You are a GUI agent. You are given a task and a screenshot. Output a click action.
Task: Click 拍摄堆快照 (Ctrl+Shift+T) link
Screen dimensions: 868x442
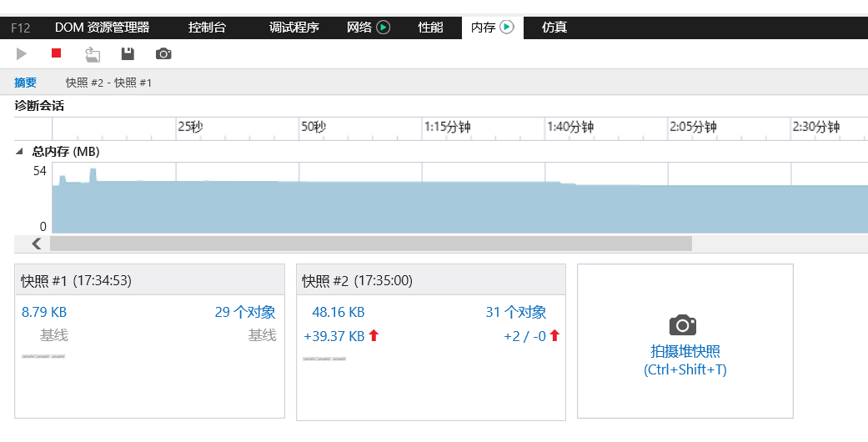click(685, 360)
